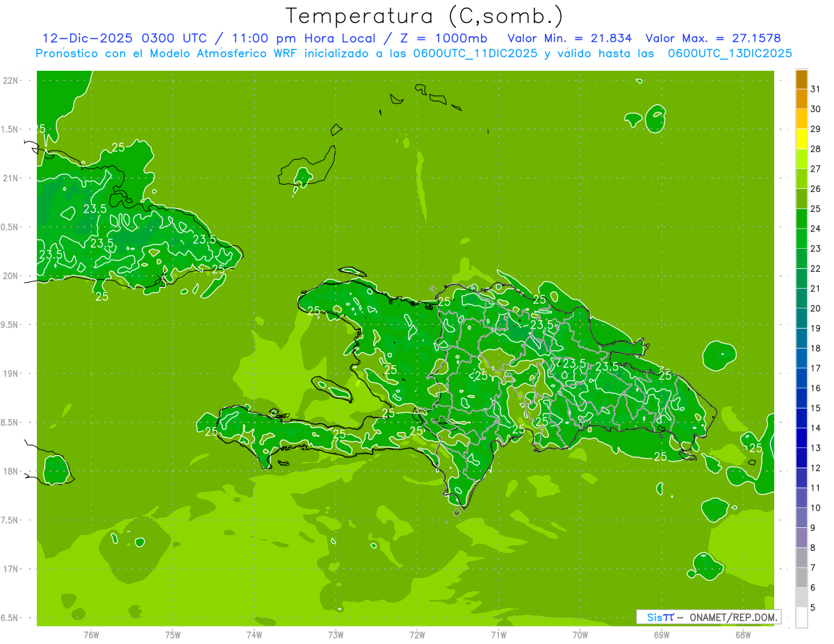Click the color bar label "6"
This screenshot has width=834, height=644.
(813, 588)
